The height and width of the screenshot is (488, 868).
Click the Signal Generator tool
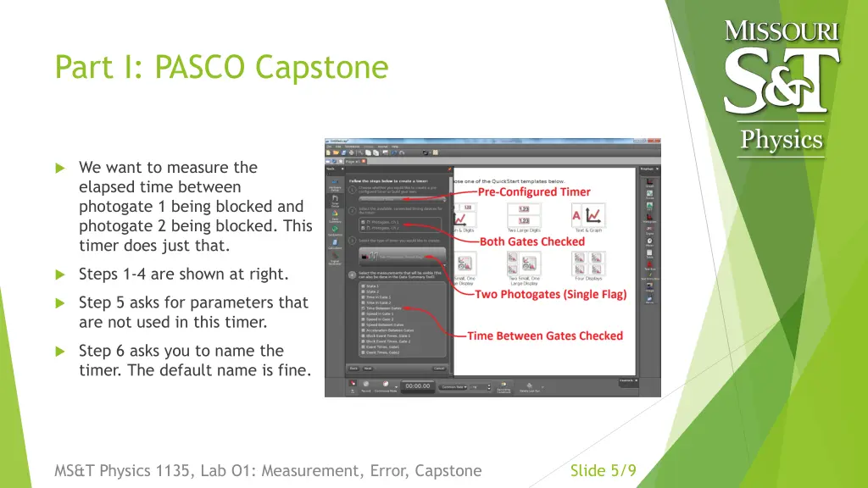point(335,258)
